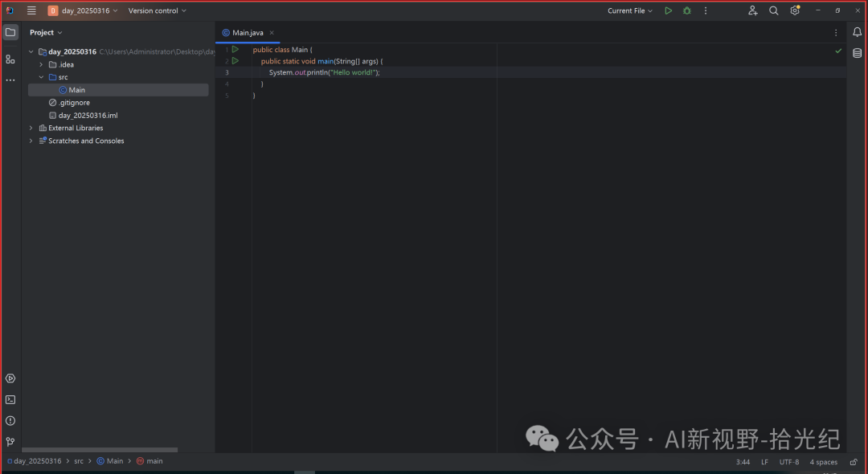Click main method breadcrumb

pyautogui.click(x=149, y=461)
